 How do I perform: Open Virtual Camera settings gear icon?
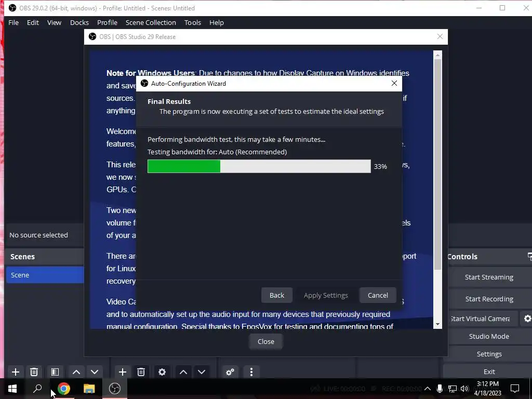527,318
